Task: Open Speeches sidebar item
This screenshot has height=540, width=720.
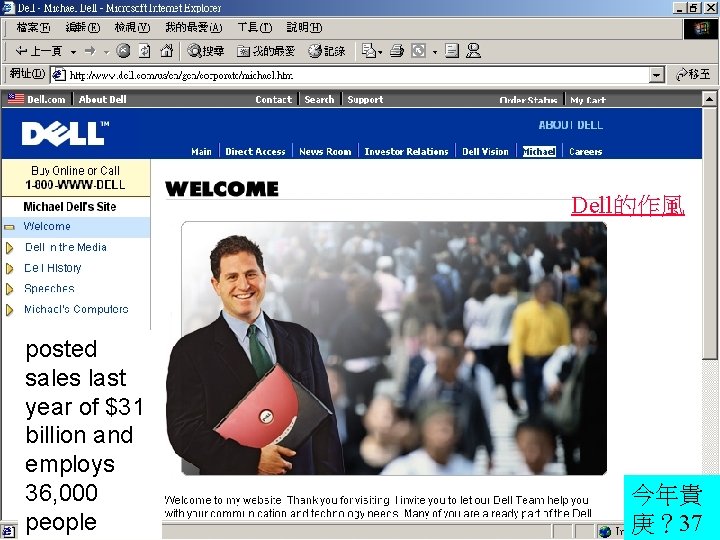Action: (x=49, y=288)
